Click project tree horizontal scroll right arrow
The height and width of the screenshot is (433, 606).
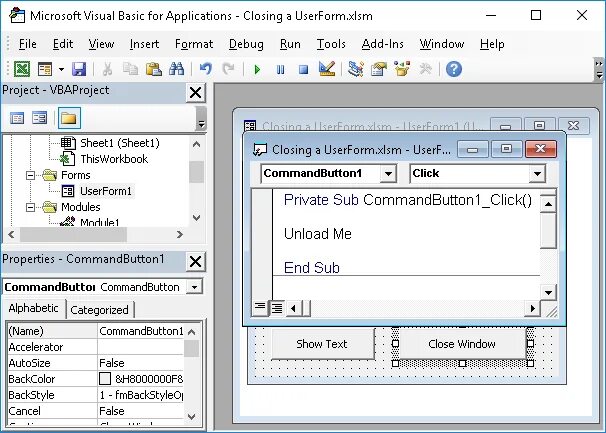[180, 234]
